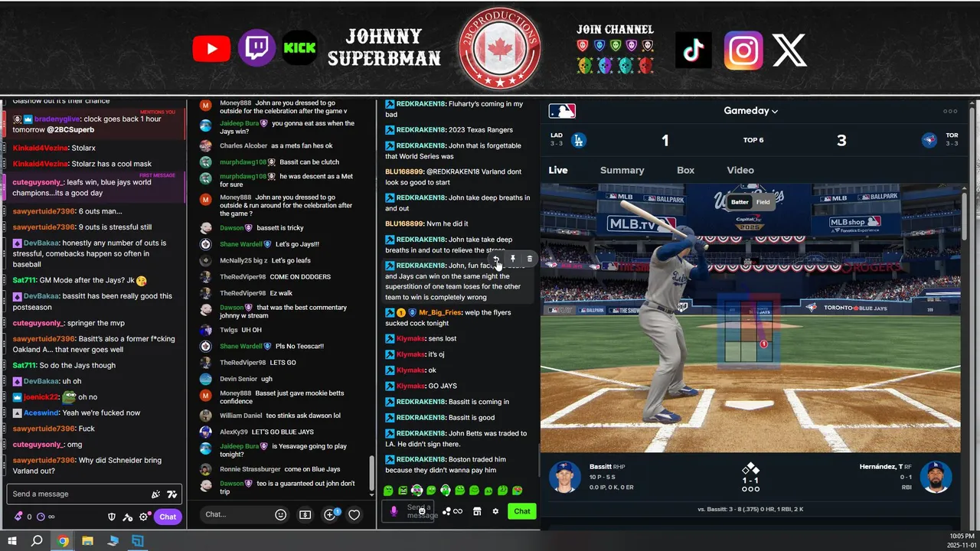Switch to the Live tab

558,170
